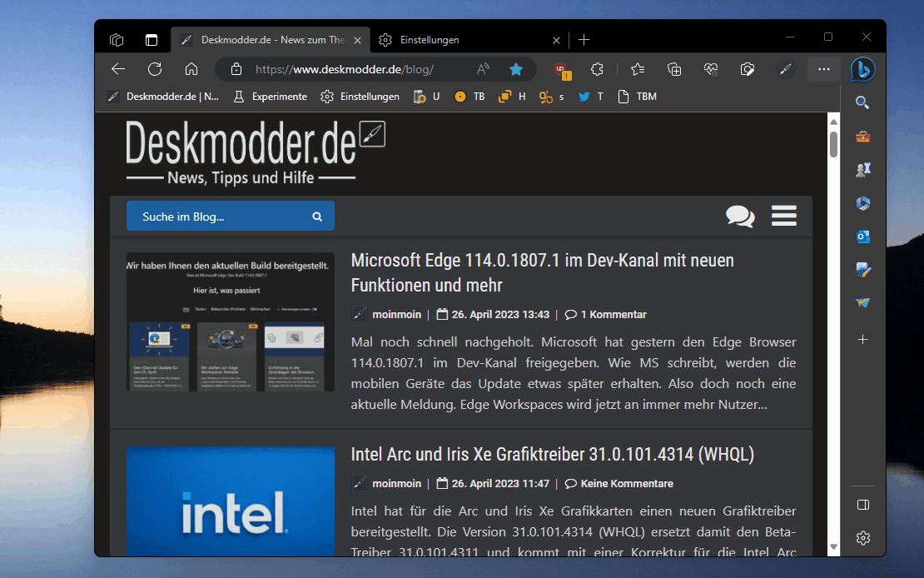The width and height of the screenshot is (924, 578).
Task: Open the Microsoft Edge 114.0.1807.1 article thumbnail
Action: pos(231,322)
